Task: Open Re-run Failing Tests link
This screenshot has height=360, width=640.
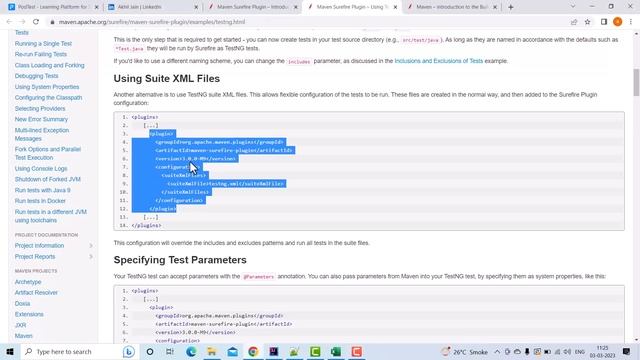Action: 41,54
